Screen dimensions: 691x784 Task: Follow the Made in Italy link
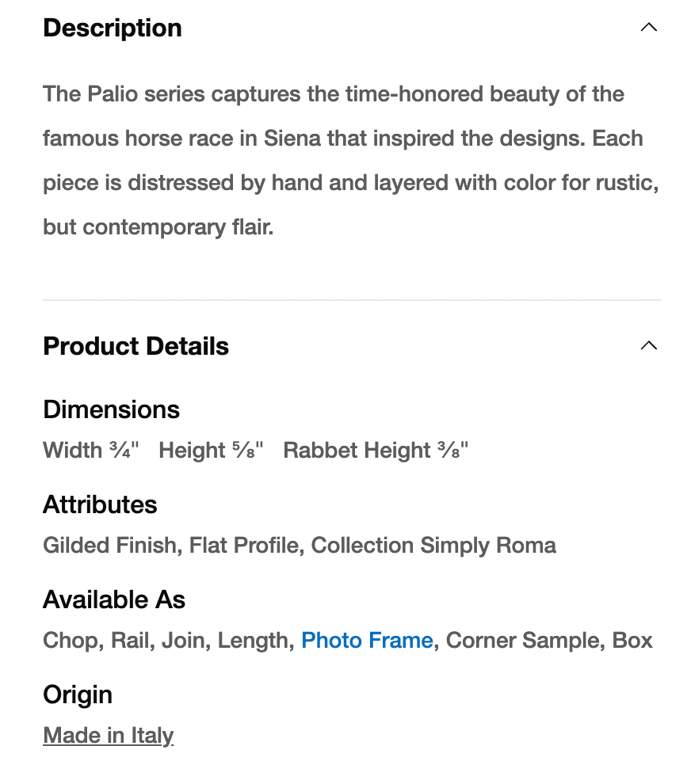coord(108,736)
